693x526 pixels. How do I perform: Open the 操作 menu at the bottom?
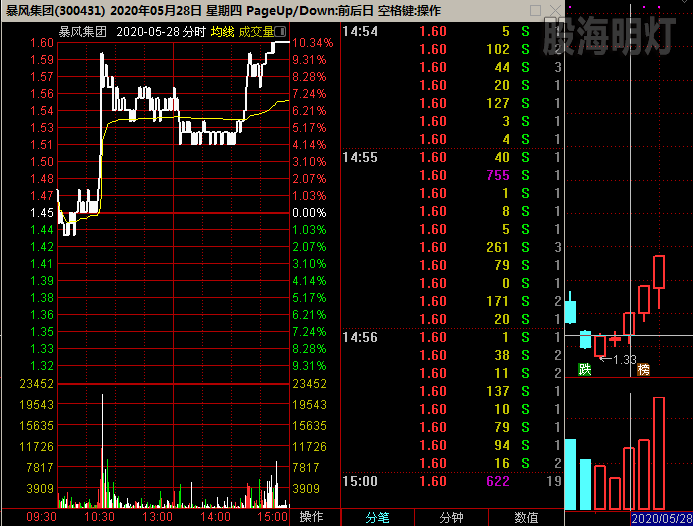311,517
